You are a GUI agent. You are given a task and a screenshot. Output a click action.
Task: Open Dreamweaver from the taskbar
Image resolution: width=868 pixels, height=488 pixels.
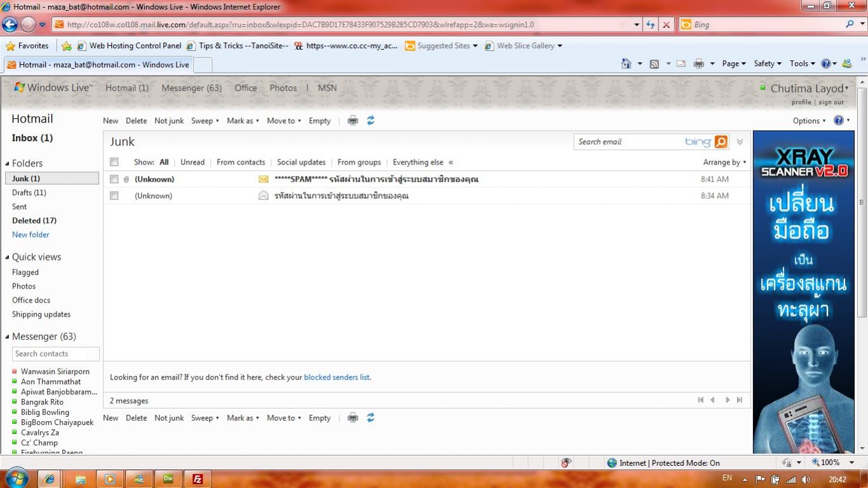pyautogui.click(x=168, y=478)
